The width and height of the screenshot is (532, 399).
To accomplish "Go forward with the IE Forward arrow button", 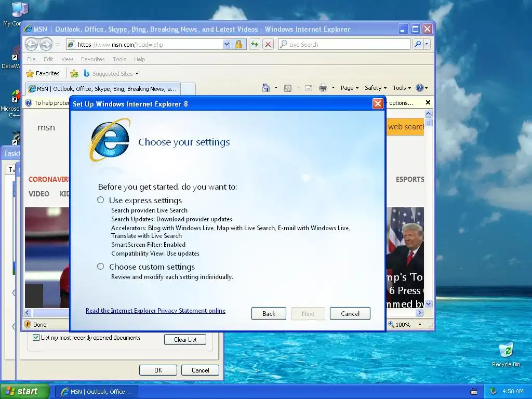I will pyautogui.click(x=46, y=44).
